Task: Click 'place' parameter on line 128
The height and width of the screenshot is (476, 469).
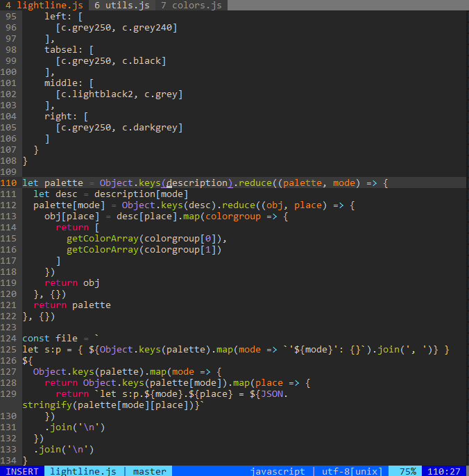Action: click(269, 382)
